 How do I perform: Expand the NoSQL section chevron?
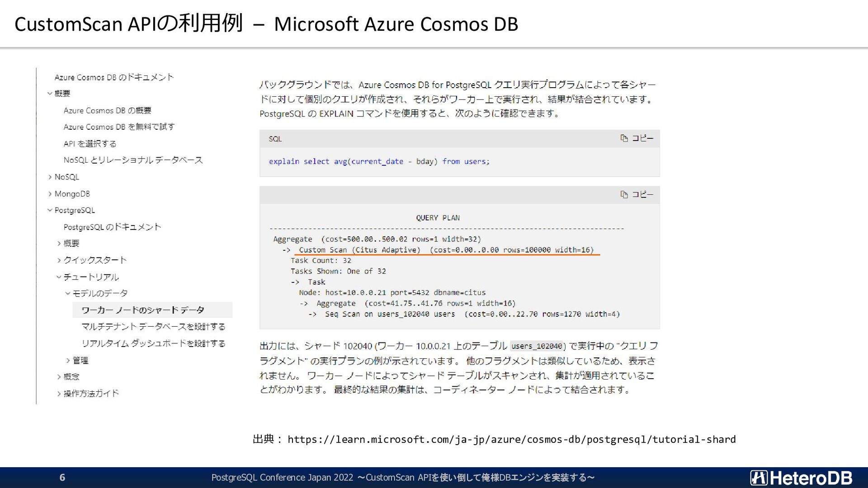pos(50,177)
